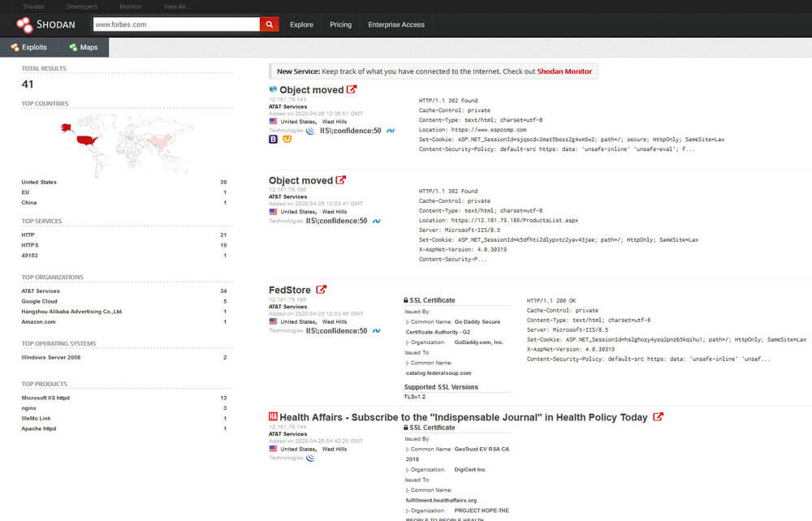Open the first Object moved title with the globe icon
812x521 pixels.
(311, 90)
